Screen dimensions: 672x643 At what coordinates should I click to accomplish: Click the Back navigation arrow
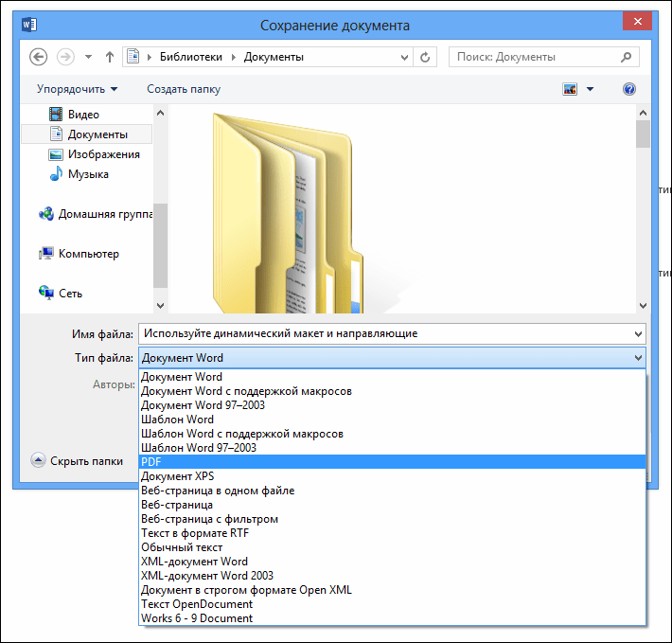[38, 57]
